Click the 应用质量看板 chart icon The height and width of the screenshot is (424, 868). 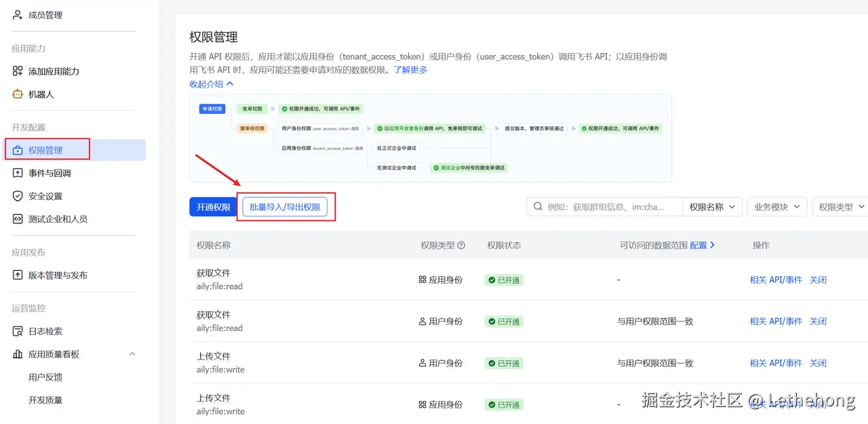(x=18, y=354)
